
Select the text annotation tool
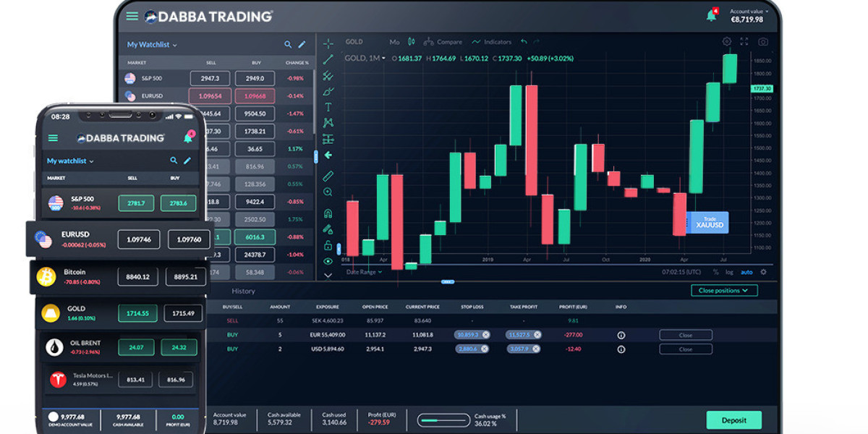click(328, 107)
